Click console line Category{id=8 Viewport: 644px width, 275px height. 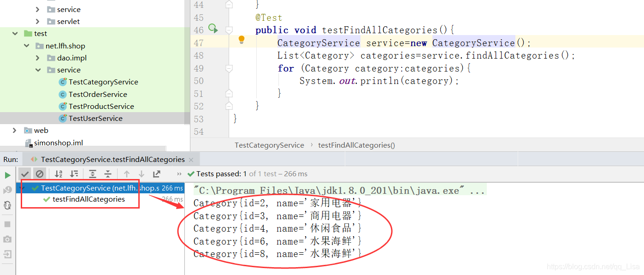278,254
